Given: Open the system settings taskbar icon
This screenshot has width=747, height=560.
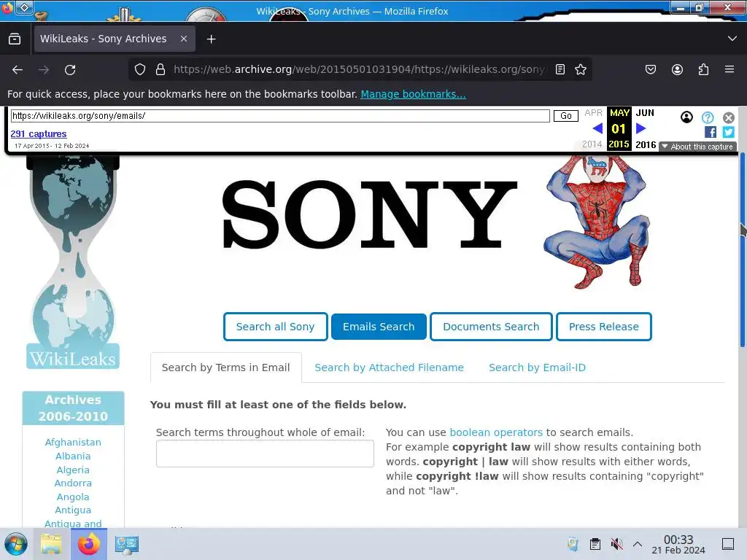Looking at the screenshot, I should click(127, 544).
